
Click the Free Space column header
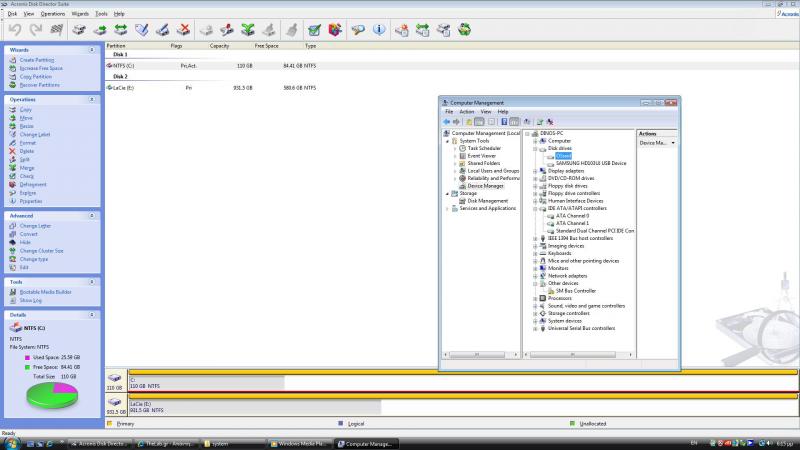pyautogui.click(x=266, y=46)
